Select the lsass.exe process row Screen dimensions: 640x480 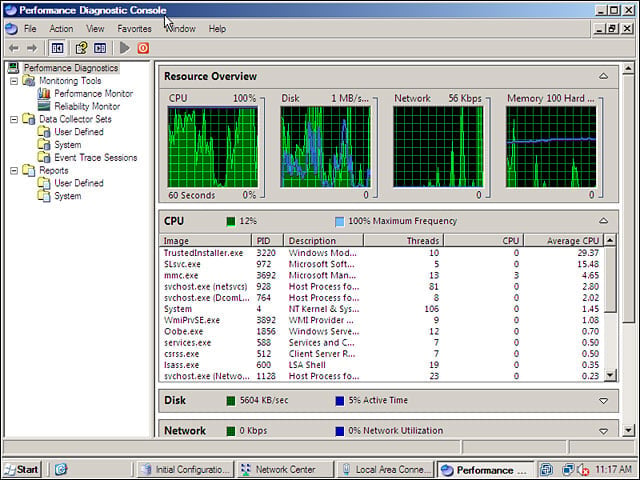381,365
